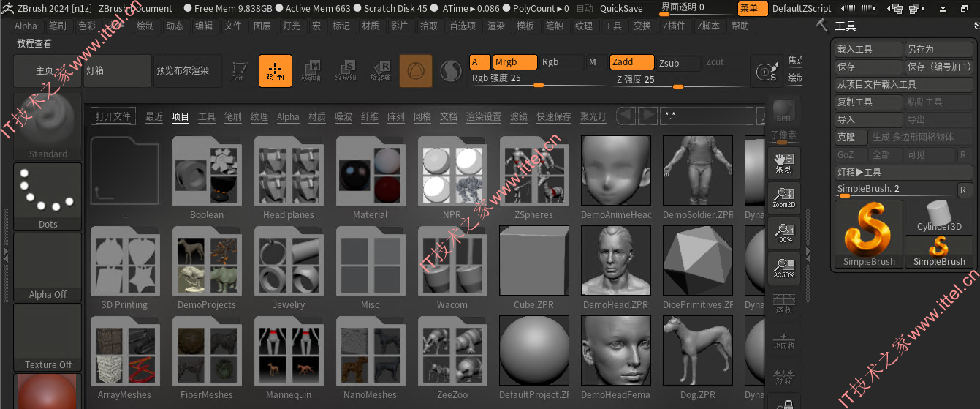The image size is (980, 409).
Task: Click the LightBox search filter field
Action: 707,116
